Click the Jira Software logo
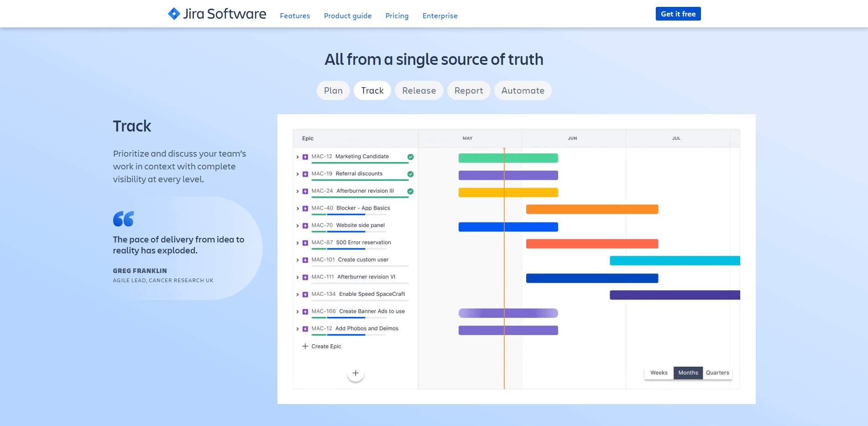This screenshot has height=426, width=868. (x=217, y=14)
